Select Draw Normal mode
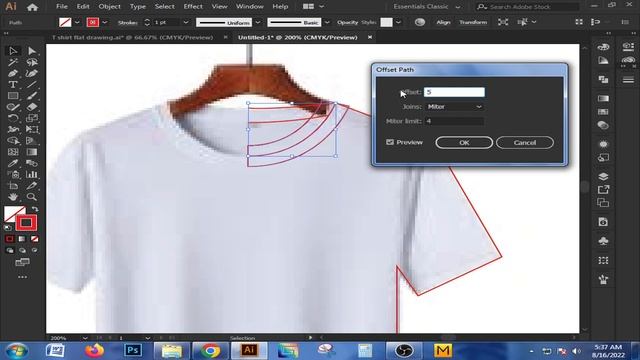Screen dimensions: 640x360 pos(10,250)
